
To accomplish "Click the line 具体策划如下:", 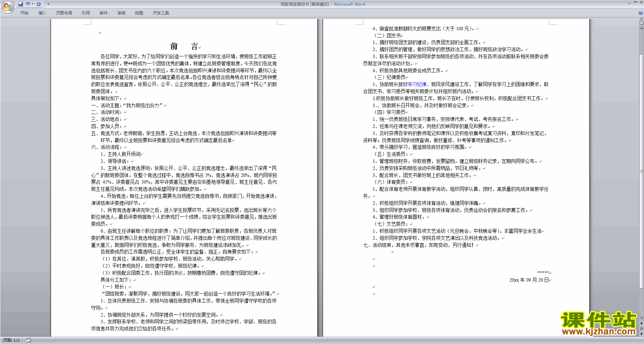I will pos(106,98).
